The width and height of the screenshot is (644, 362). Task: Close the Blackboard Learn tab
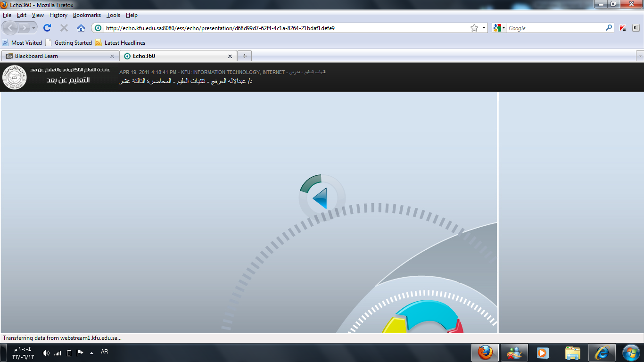point(112,56)
